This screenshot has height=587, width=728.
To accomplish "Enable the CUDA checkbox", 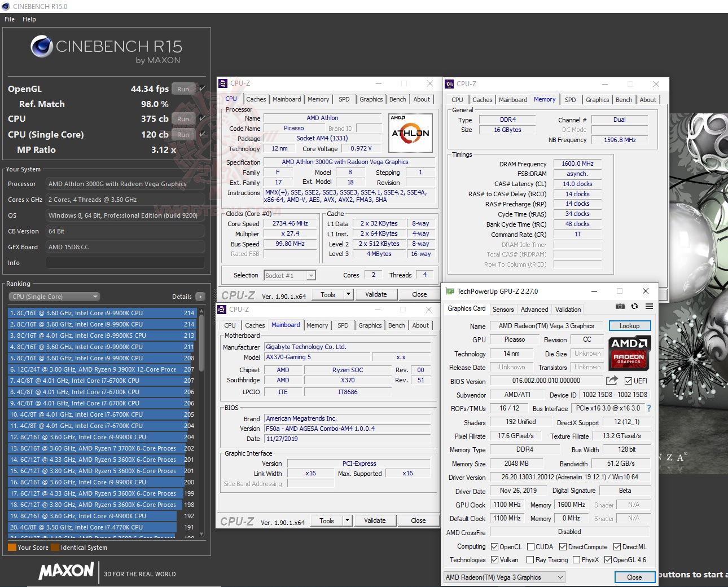I will [530, 547].
